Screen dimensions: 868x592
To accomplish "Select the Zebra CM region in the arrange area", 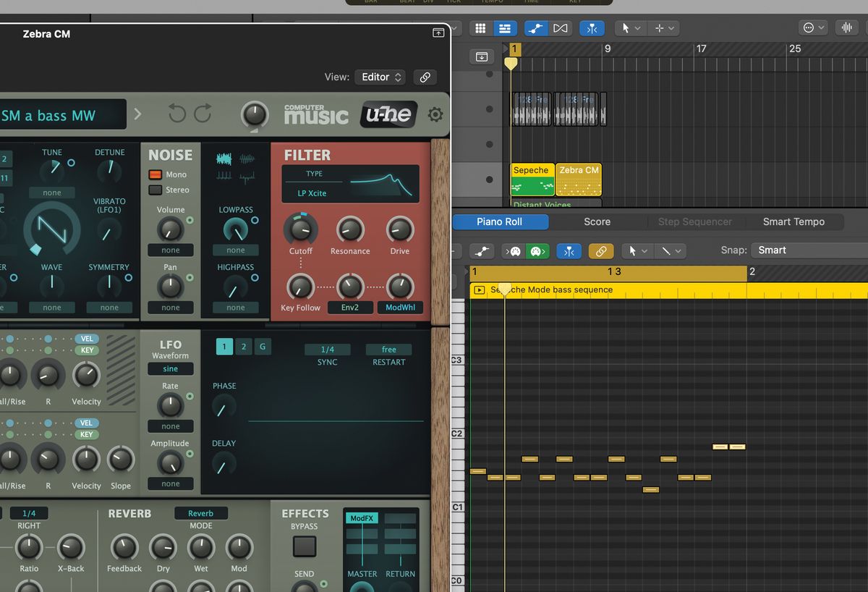I will [578, 179].
